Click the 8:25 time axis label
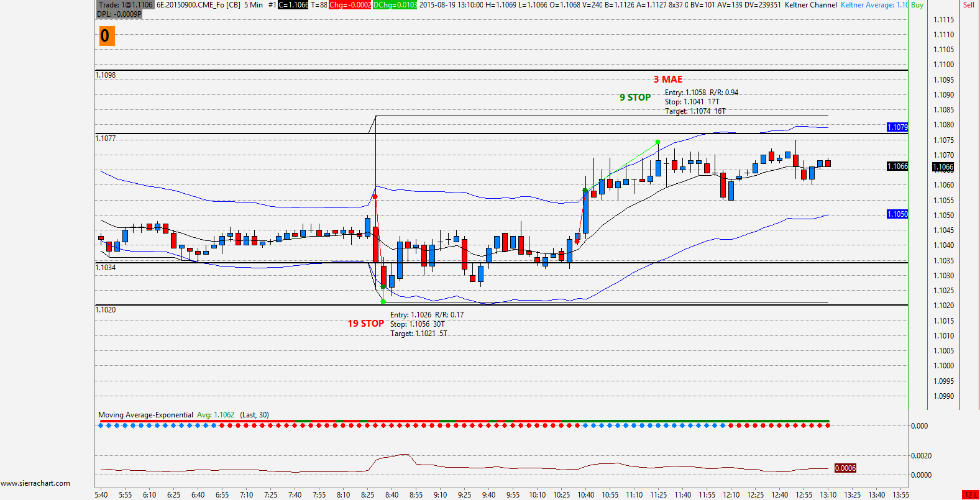 (368, 495)
